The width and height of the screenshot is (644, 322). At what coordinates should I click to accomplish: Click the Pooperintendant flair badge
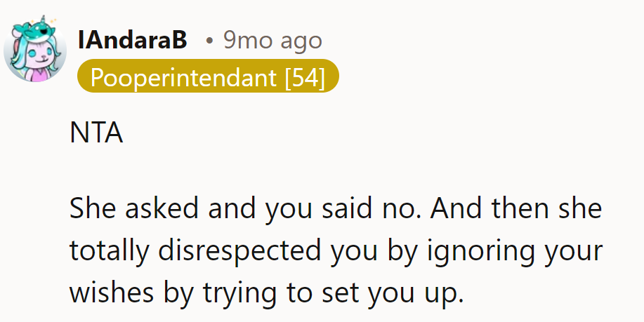(208, 77)
